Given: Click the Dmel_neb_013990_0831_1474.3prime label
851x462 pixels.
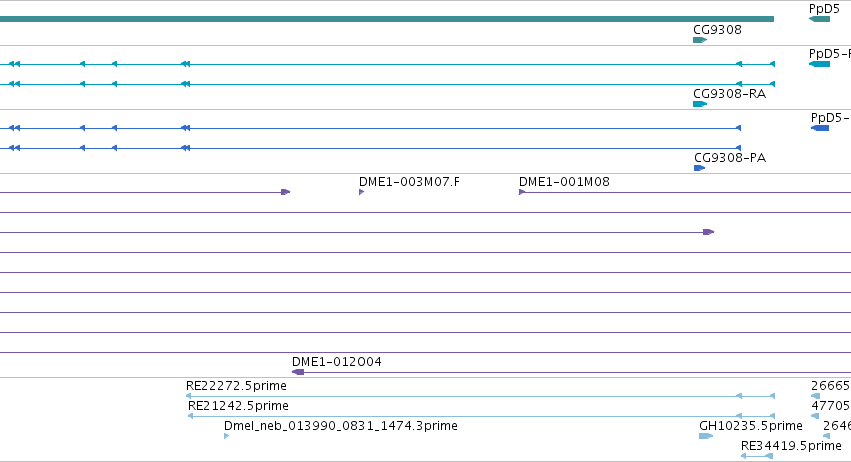Looking at the screenshot, I should pyautogui.click(x=340, y=426).
